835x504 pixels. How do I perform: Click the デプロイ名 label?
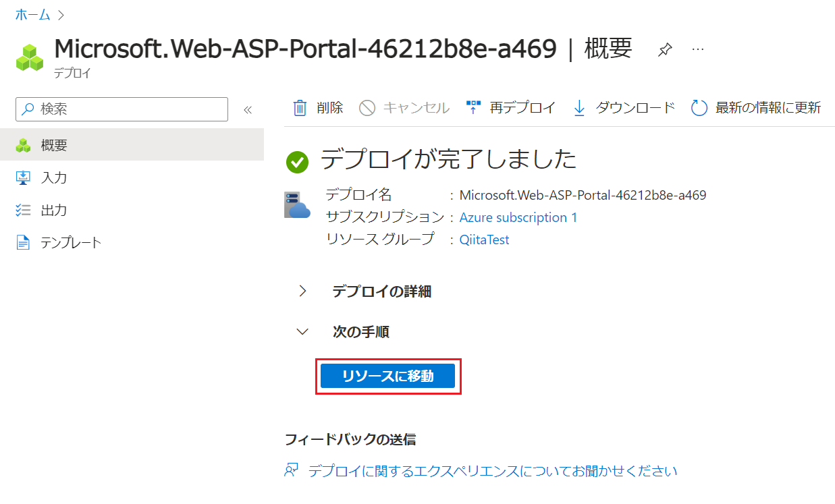tap(358, 195)
